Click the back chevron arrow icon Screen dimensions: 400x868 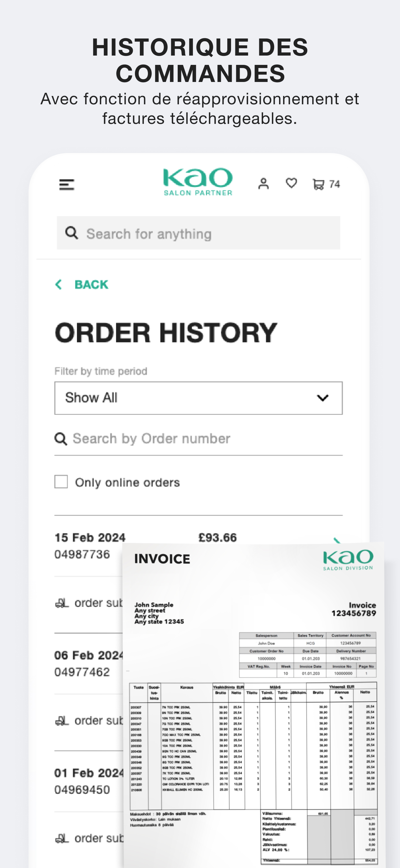pos(58,284)
